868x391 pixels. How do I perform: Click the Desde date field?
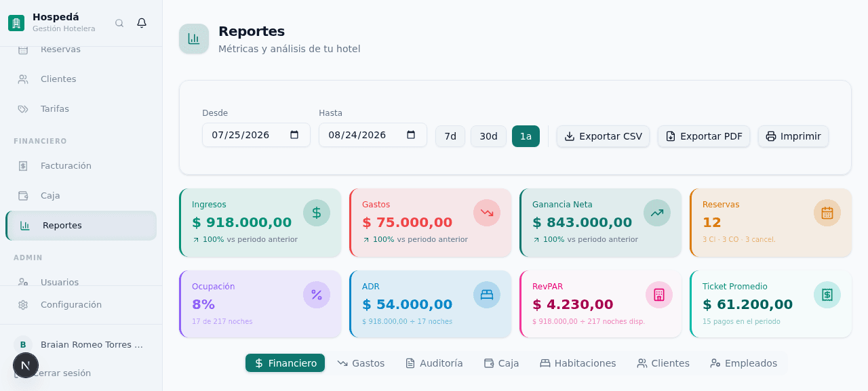(x=256, y=135)
